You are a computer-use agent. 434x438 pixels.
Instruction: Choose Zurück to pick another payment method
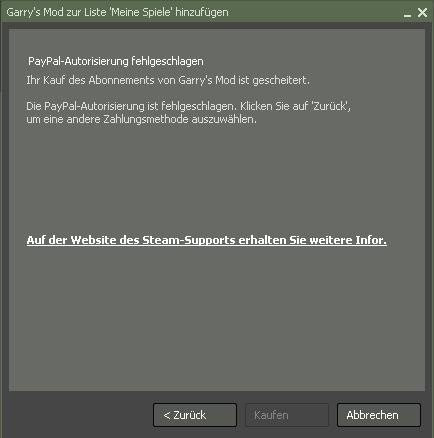[195, 415]
